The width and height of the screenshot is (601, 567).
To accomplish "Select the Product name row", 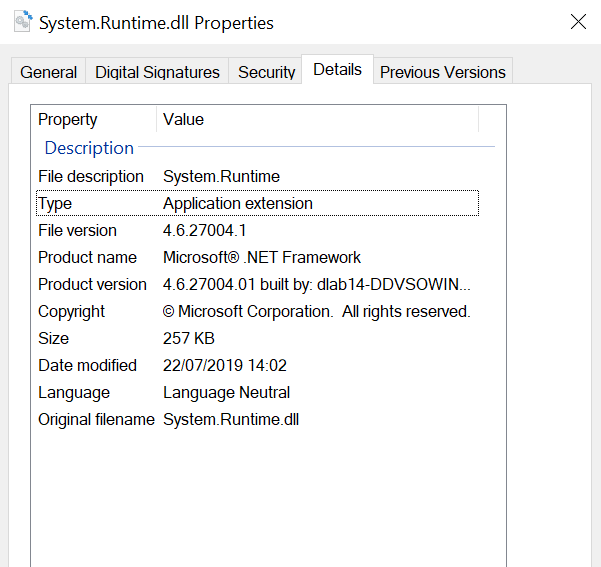I will point(258,257).
